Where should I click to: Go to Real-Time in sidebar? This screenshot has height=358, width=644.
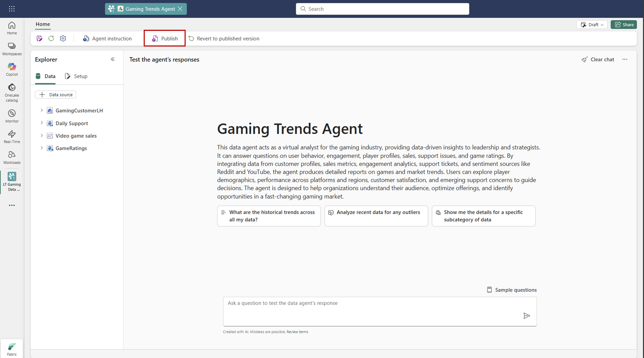point(12,137)
